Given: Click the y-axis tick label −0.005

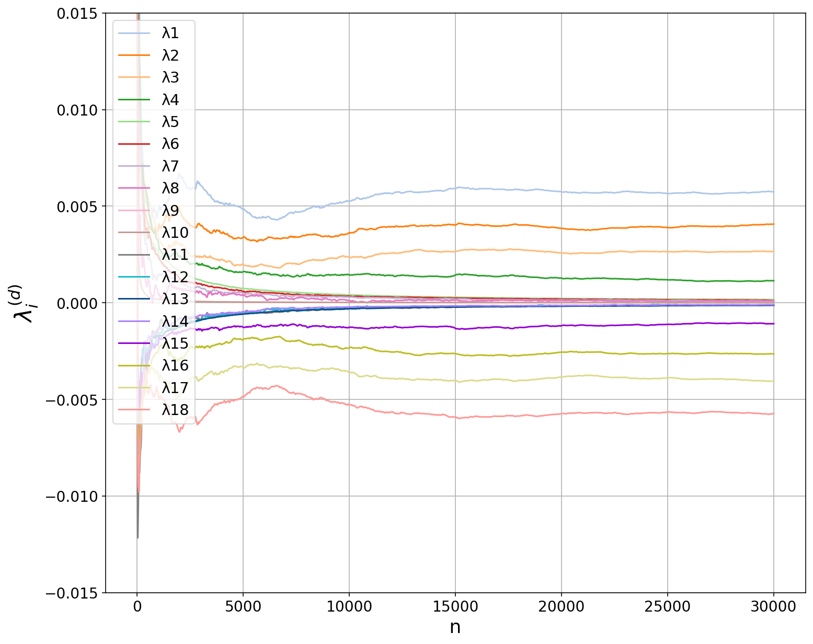Looking at the screenshot, I should click(x=72, y=399).
